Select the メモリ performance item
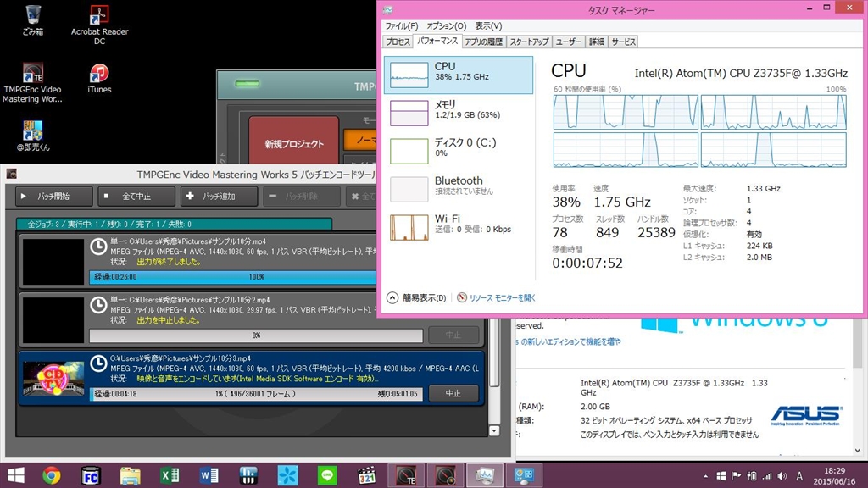Screen dimensions: 868x488 click(459, 113)
